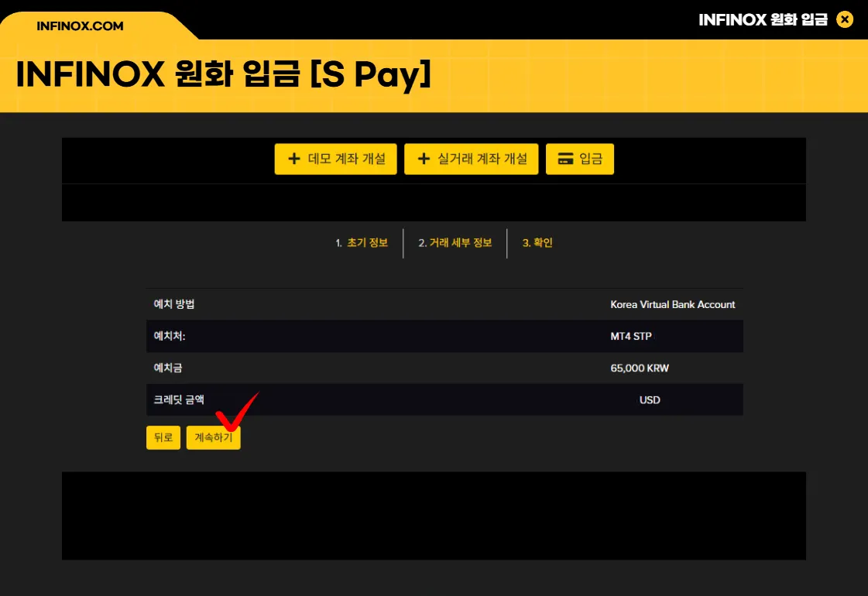Select the MT4 STP value
The height and width of the screenshot is (596, 868).
(x=631, y=336)
